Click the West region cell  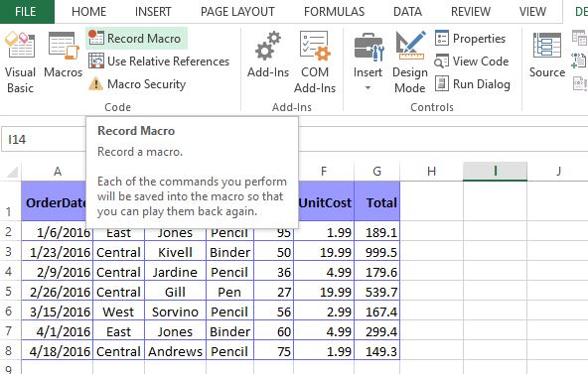click(x=118, y=312)
